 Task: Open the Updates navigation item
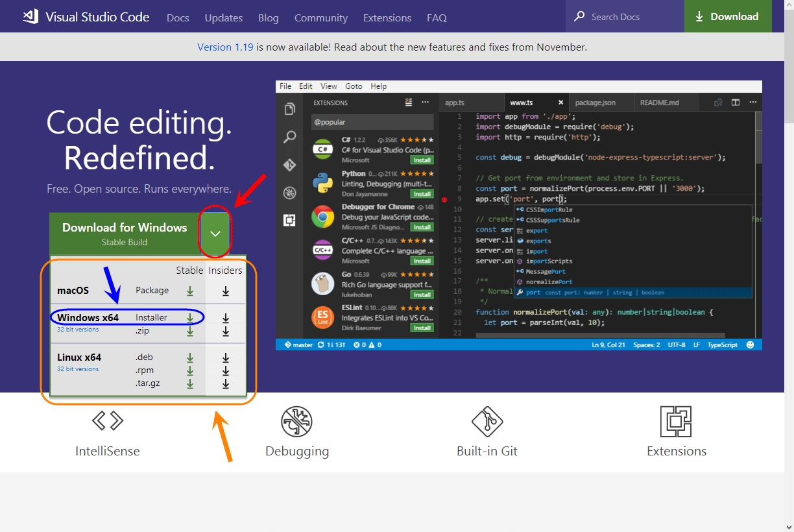click(224, 18)
